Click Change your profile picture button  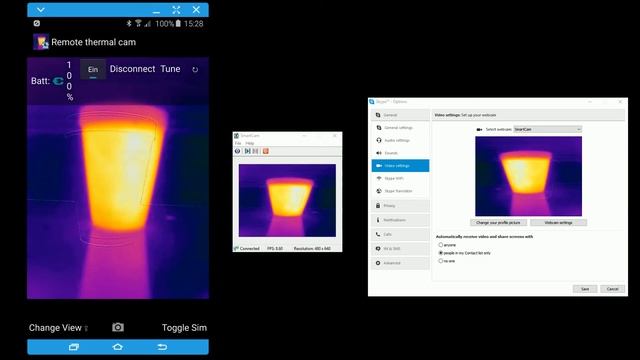pos(498,223)
